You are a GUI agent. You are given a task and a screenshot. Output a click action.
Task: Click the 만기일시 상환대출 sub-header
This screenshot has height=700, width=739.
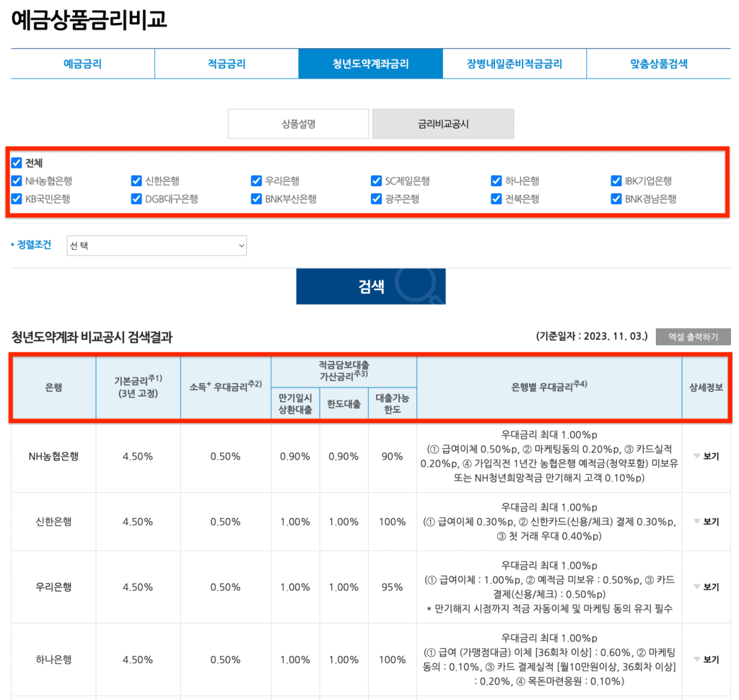pyautogui.click(x=295, y=403)
